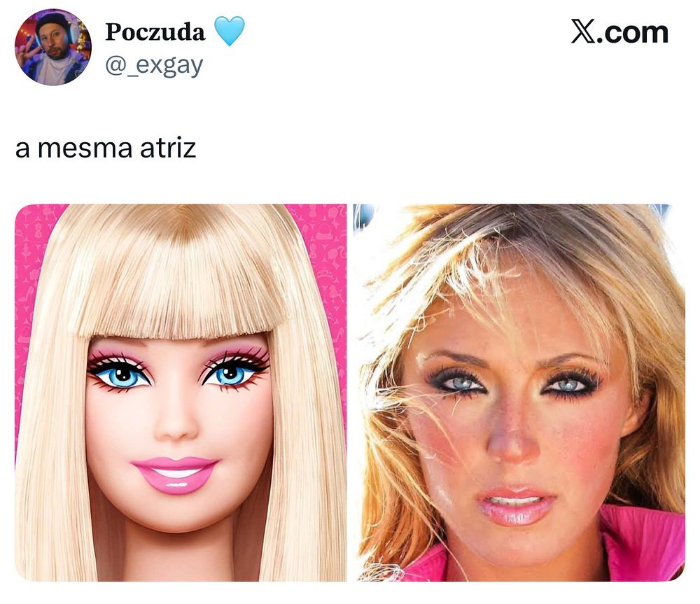Select the tweet text "a mesma atriz"

(x=106, y=148)
